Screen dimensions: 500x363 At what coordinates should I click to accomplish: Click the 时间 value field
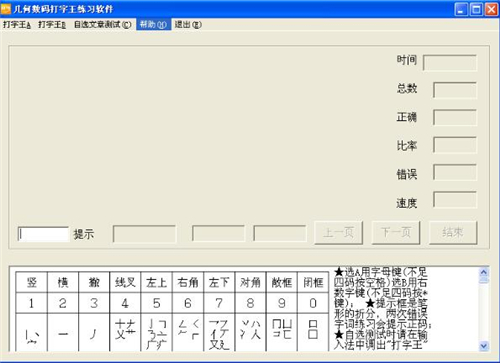(x=450, y=63)
